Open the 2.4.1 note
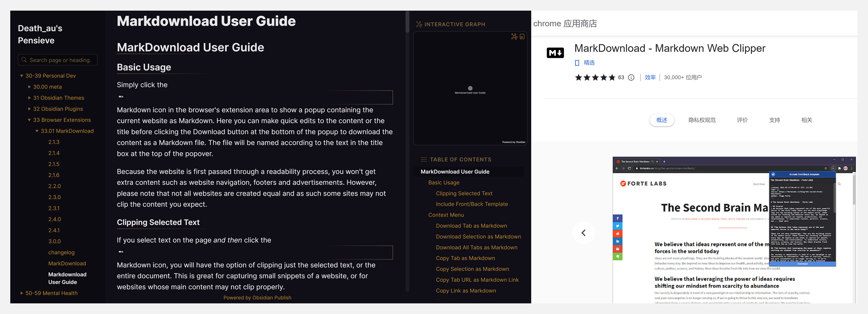The width and height of the screenshot is (868, 314). coord(54,230)
